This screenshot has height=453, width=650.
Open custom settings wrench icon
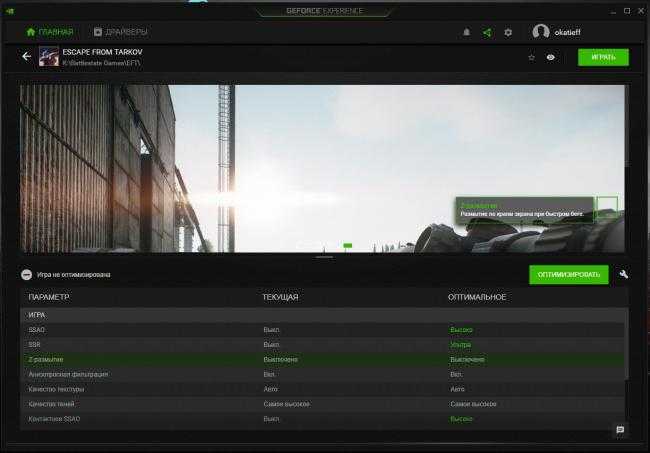click(x=623, y=274)
